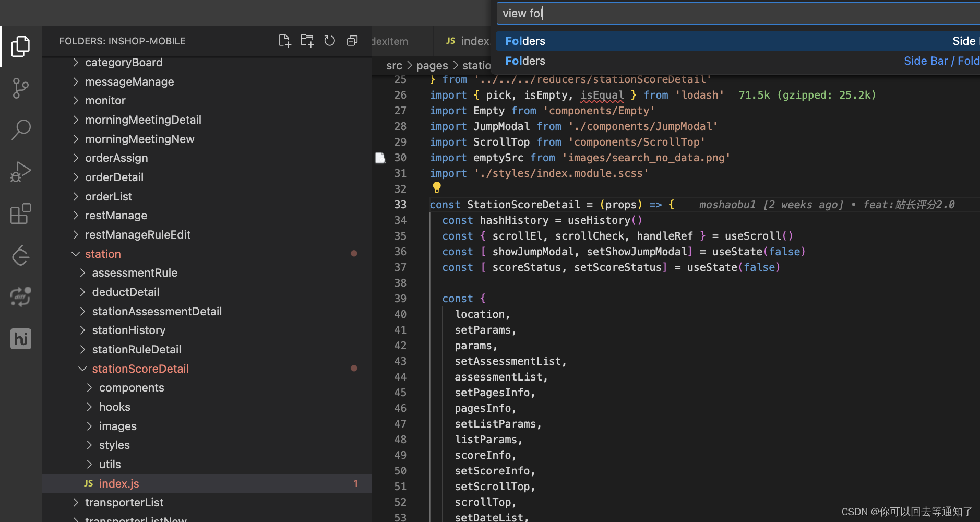Refresh the explorer folder tree

tap(330, 41)
